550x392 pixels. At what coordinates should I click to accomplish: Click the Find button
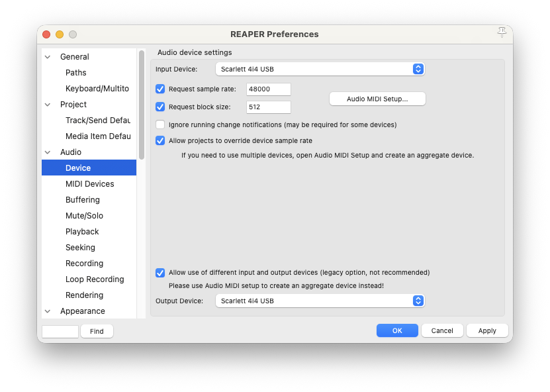[x=97, y=331]
